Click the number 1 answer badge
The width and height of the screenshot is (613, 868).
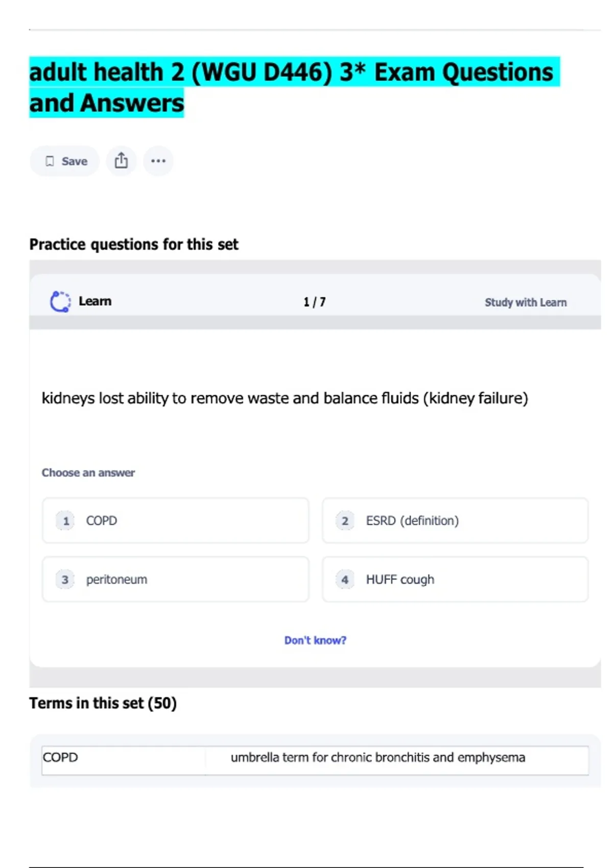pyautogui.click(x=65, y=521)
